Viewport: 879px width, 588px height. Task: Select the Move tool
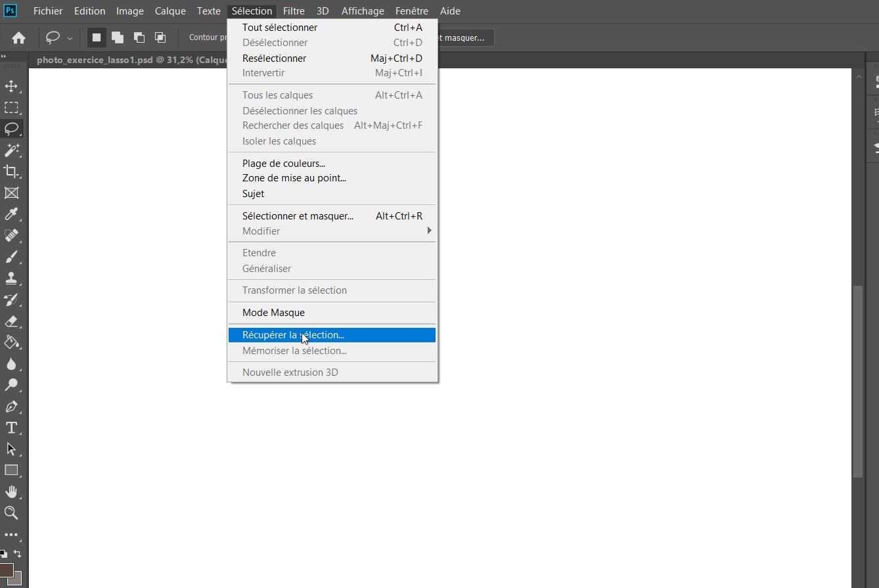[11, 86]
